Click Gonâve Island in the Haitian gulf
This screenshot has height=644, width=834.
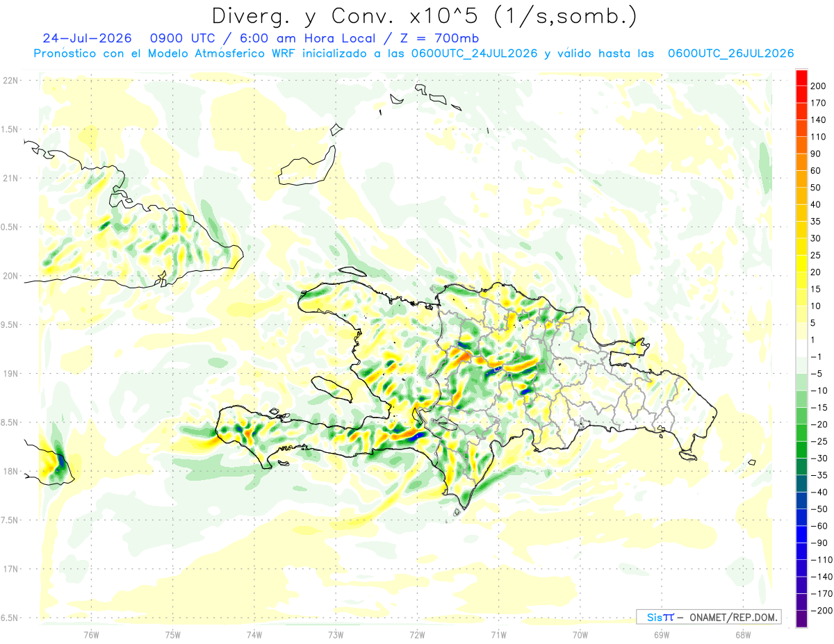pyautogui.click(x=332, y=389)
